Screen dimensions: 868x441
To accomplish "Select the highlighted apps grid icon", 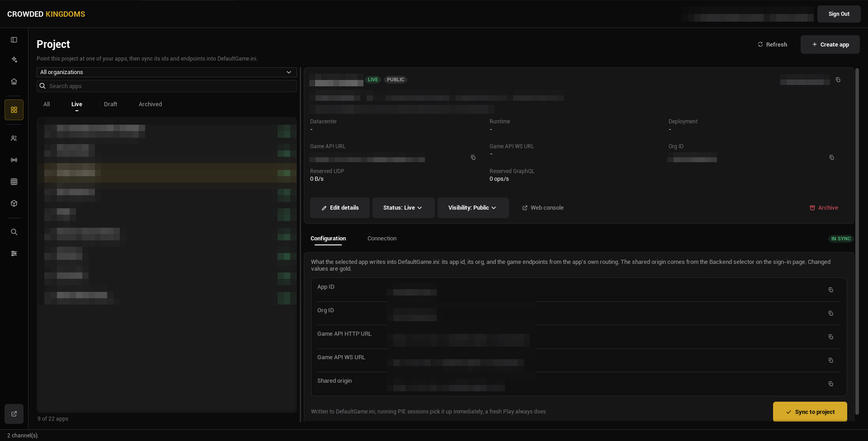I will tap(14, 110).
